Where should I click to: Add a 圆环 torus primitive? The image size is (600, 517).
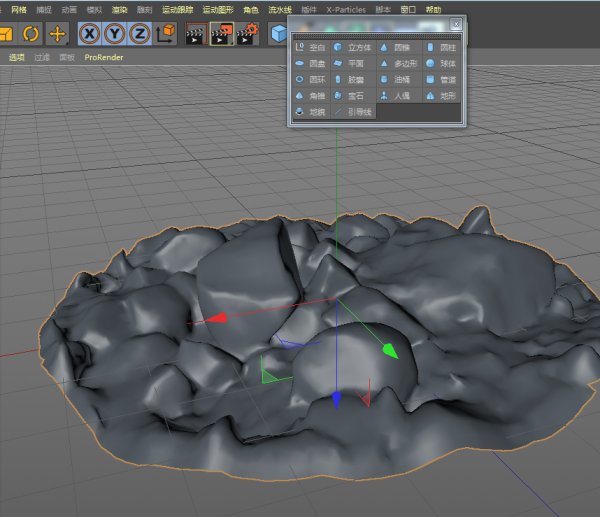pos(311,80)
